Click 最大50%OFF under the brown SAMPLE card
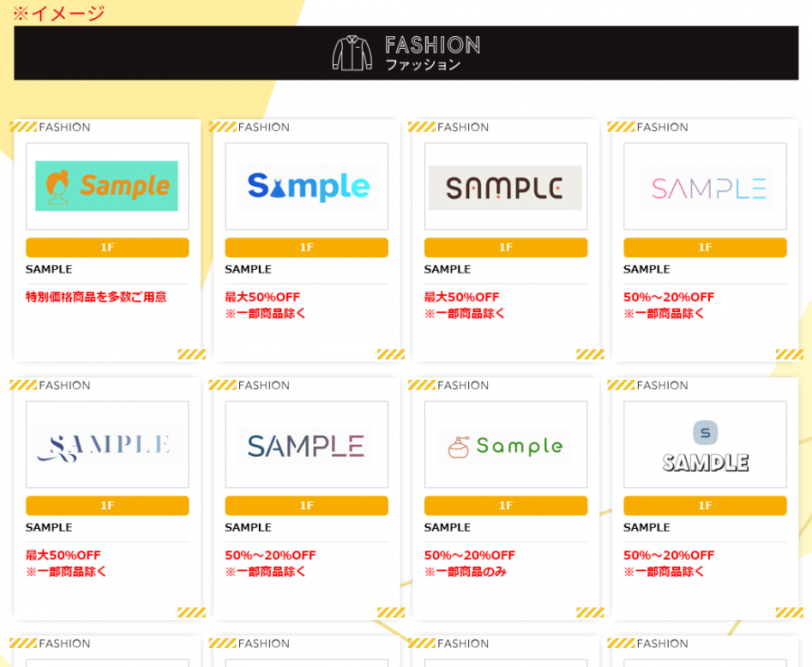The height and width of the screenshot is (667, 812). tap(462, 297)
